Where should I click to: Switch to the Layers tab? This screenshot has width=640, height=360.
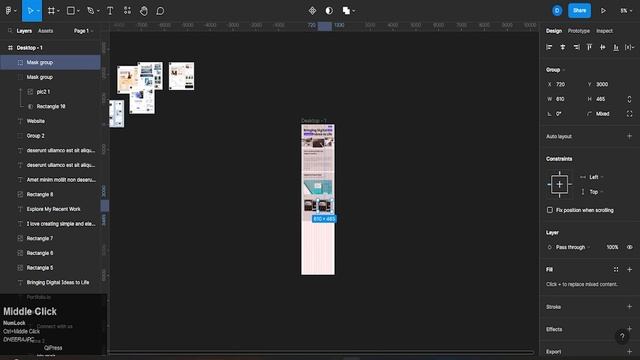pyautogui.click(x=24, y=31)
